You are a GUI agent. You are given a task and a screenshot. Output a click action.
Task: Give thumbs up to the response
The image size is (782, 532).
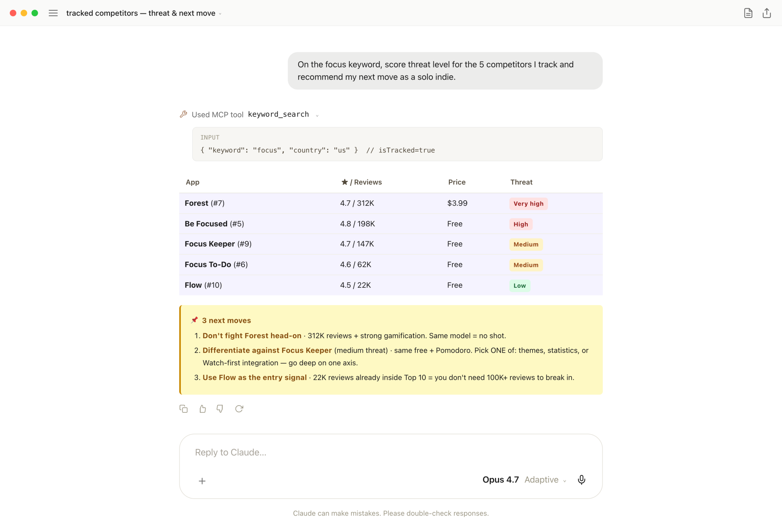pos(203,409)
